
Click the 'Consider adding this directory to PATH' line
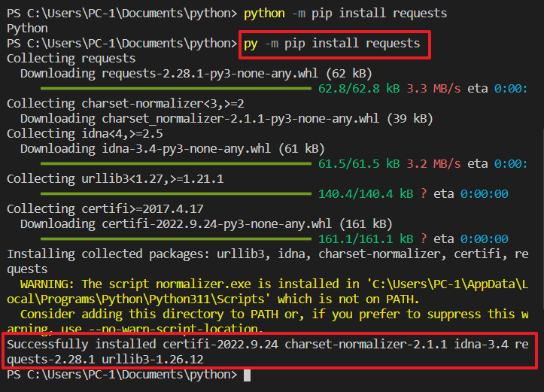[x=274, y=315]
